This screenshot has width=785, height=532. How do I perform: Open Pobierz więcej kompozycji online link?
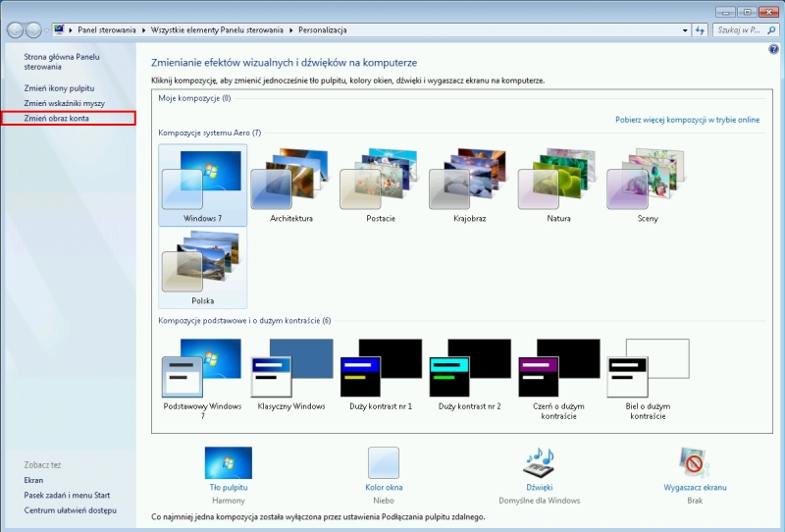(x=688, y=120)
